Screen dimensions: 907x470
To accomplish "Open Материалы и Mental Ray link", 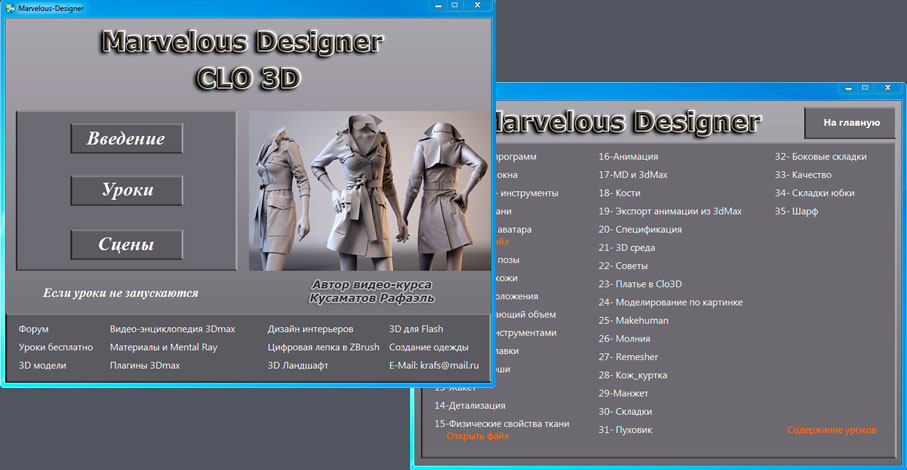I will click(164, 347).
